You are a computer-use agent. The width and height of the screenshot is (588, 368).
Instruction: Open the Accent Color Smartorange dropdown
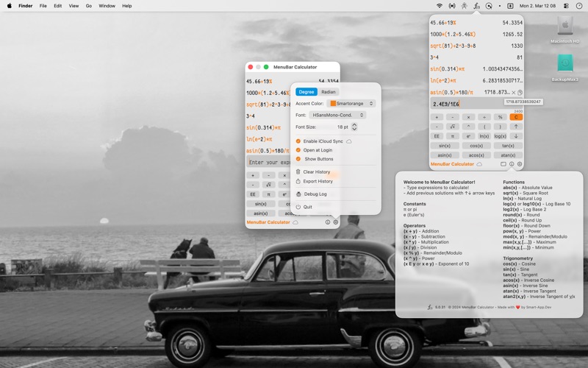[351, 103]
